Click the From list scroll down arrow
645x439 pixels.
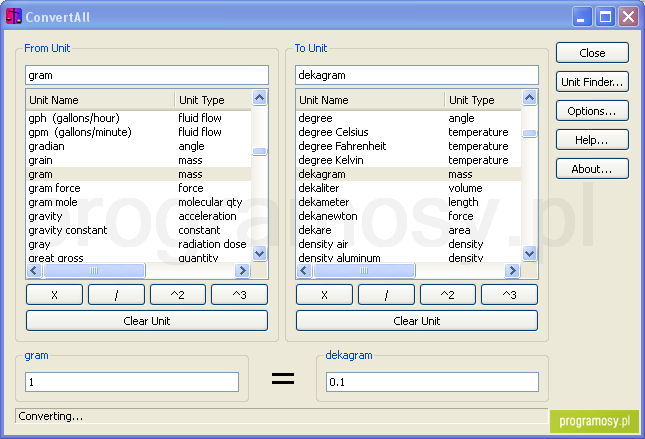pyautogui.click(x=260, y=253)
